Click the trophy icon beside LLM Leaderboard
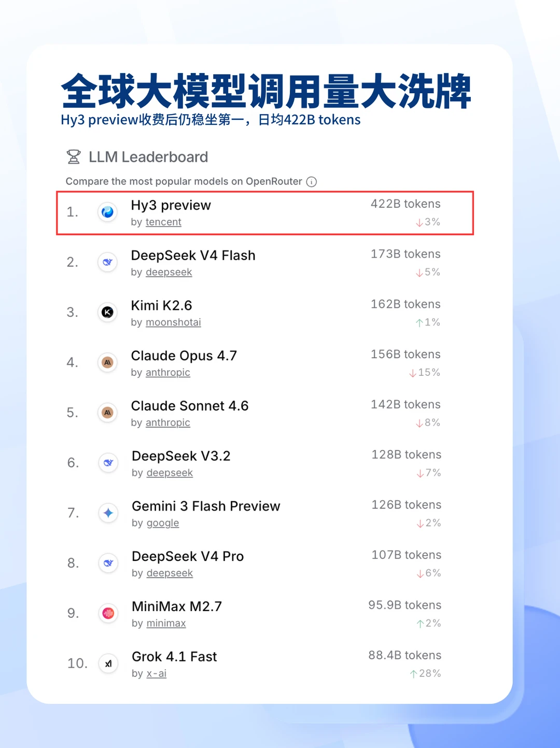The image size is (560, 748). [x=74, y=157]
